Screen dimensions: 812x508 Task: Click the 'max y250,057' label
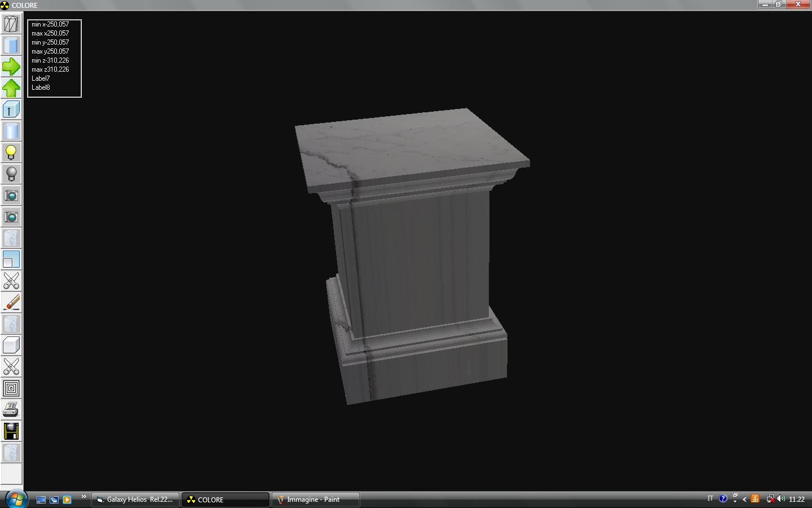pyautogui.click(x=50, y=51)
